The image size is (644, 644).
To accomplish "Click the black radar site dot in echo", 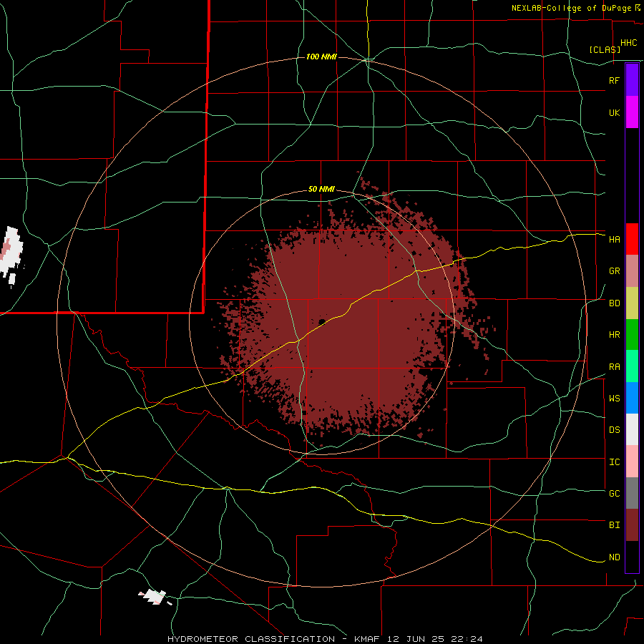I will pos(322,322).
